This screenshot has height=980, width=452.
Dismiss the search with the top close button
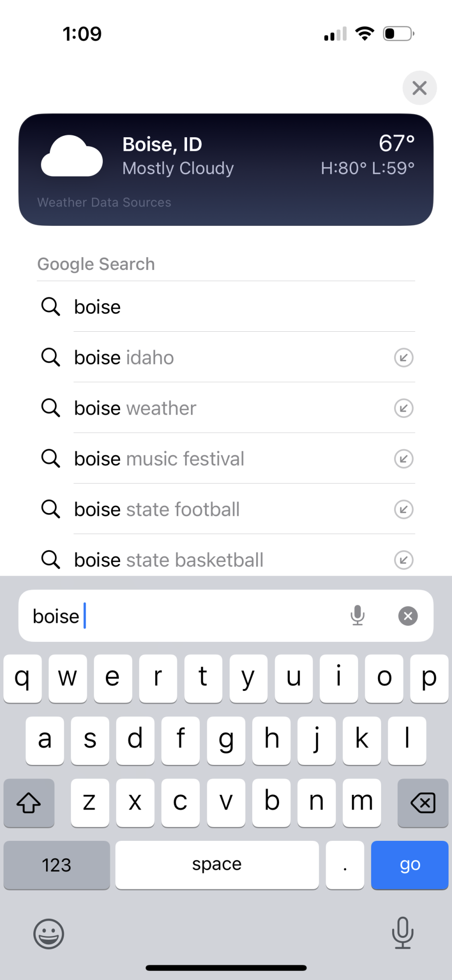click(420, 88)
